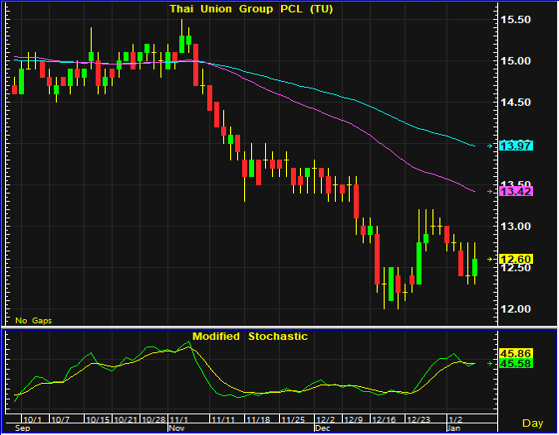Click the cyan arrow marker beside 13.97

[x=490, y=146]
